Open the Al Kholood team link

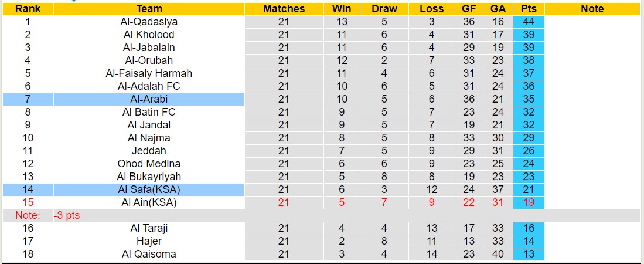pyautogui.click(x=149, y=35)
